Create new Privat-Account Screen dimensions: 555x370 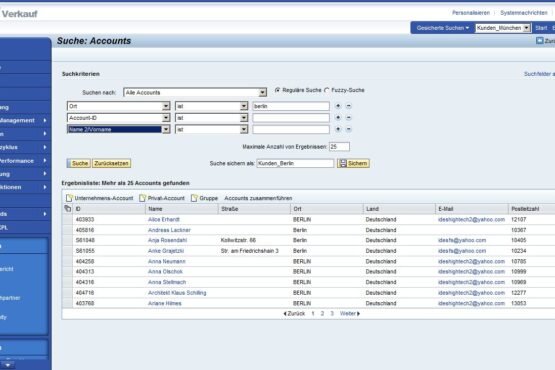click(162, 198)
